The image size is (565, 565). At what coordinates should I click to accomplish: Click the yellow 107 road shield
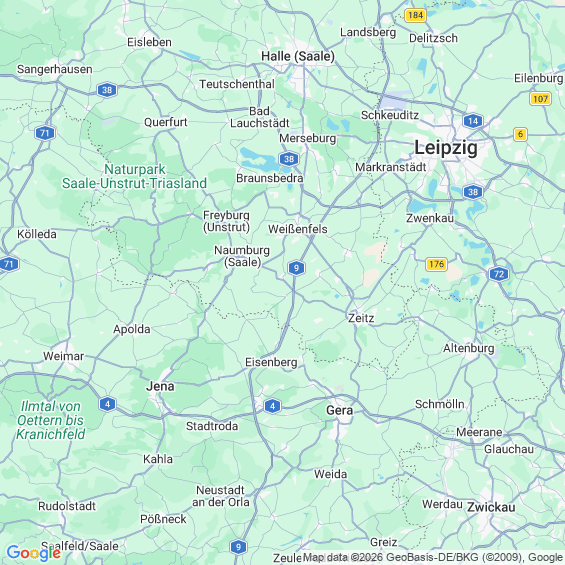540,99
